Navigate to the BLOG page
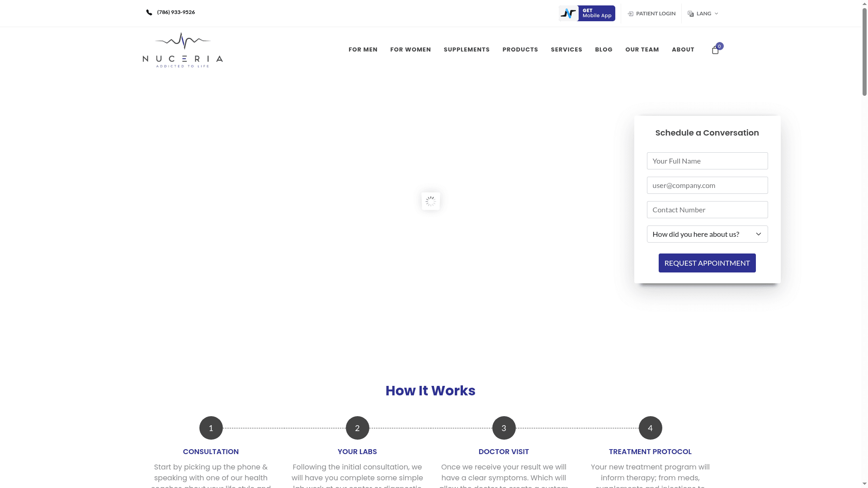Viewport: 868px width, 488px height. pyautogui.click(x=604, y=50)
